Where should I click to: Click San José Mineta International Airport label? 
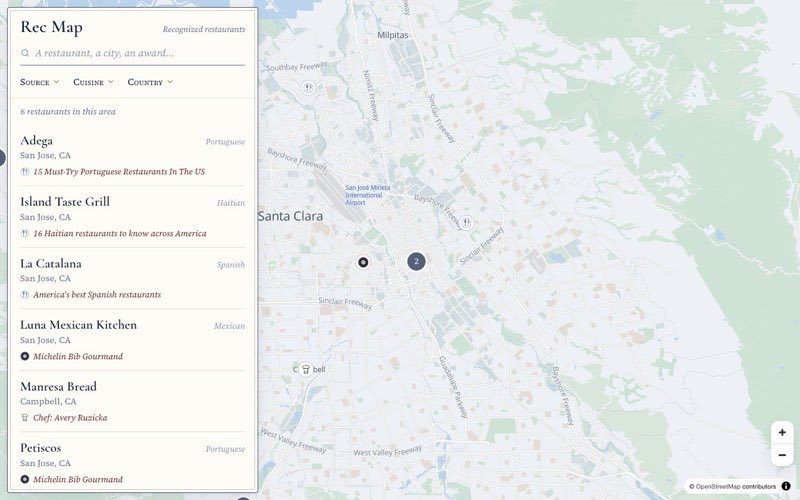[367, 195]
